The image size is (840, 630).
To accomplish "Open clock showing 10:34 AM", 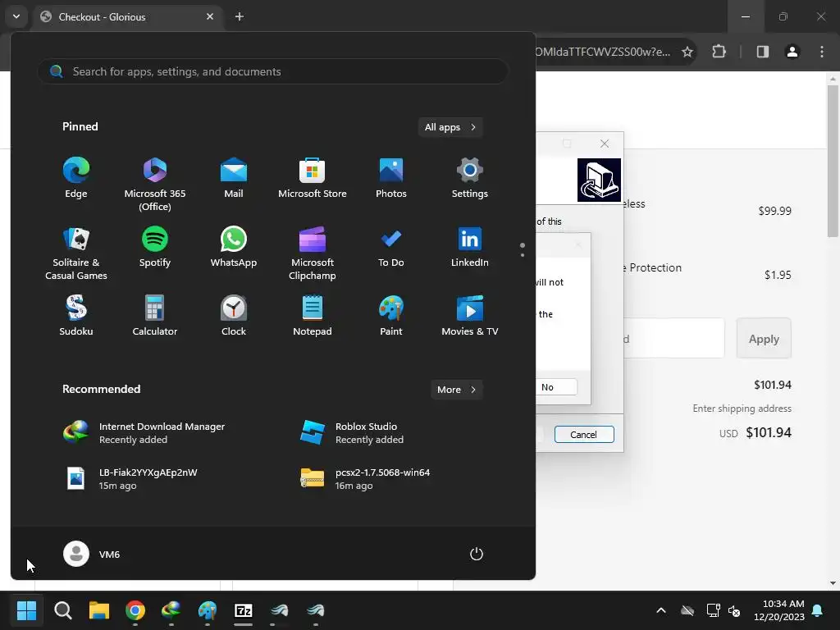I will (779, 610).
